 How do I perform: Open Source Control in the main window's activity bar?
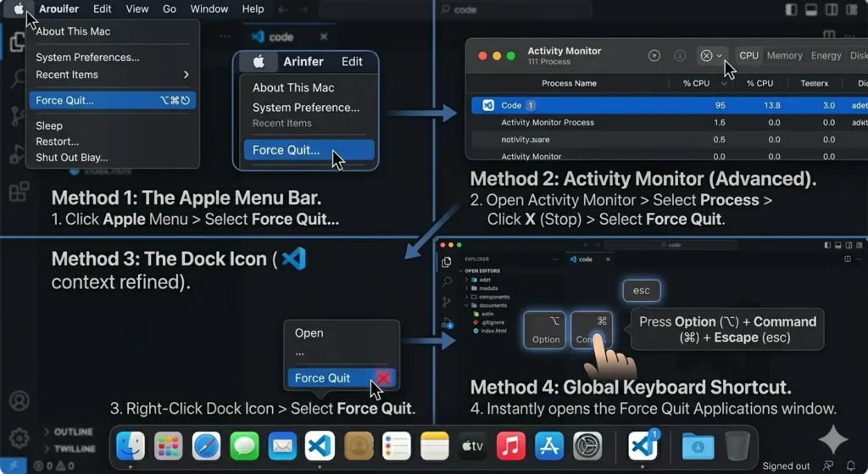point(18,116)
